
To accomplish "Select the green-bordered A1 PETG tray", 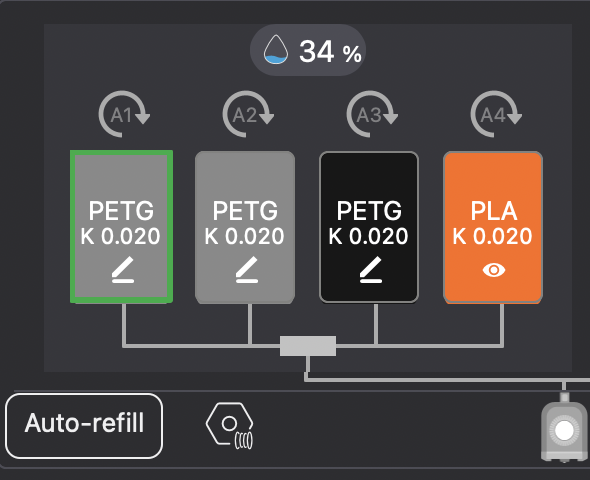I will pos(122,226).
